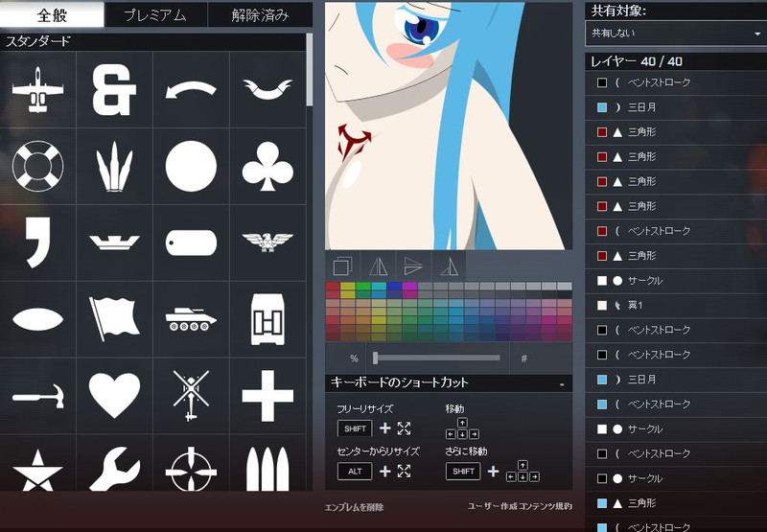Pick the armored vehicle shape
This screenshot has height=532, width=767.
[191, 319]
